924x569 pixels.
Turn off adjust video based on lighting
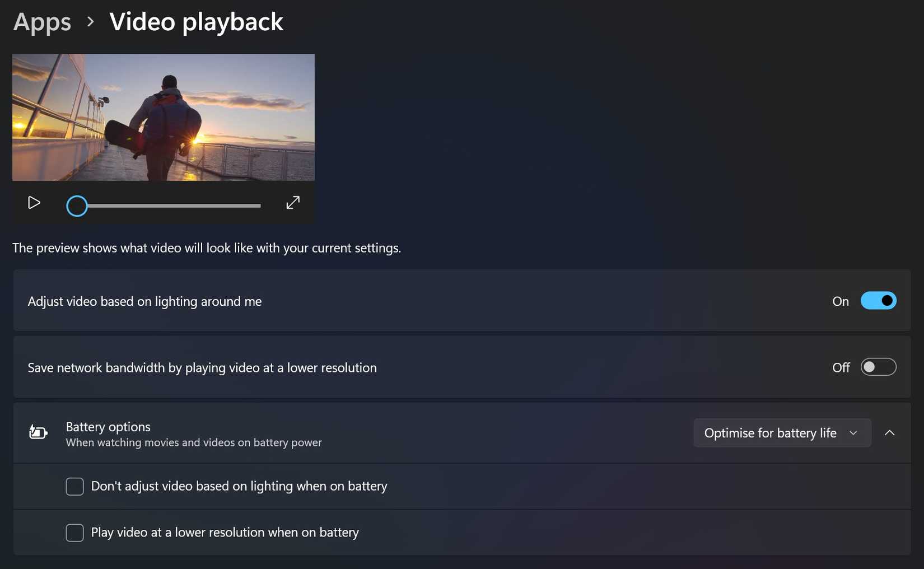pyautogui.click(x=878, y=301)
